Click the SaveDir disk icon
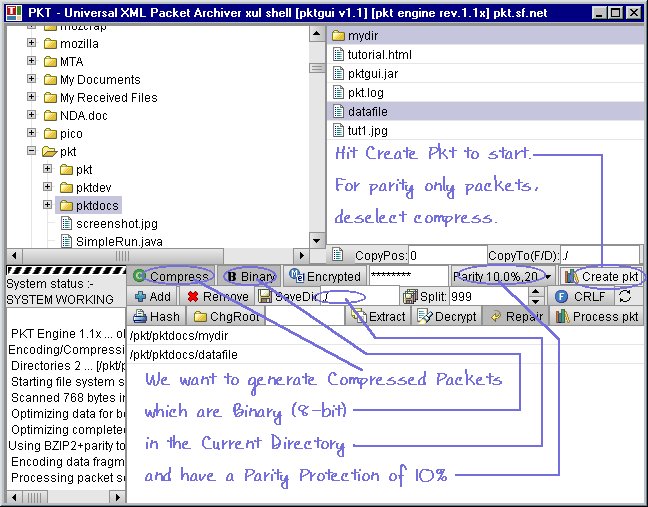Screen dimensions: 648x507 [266, 296]
